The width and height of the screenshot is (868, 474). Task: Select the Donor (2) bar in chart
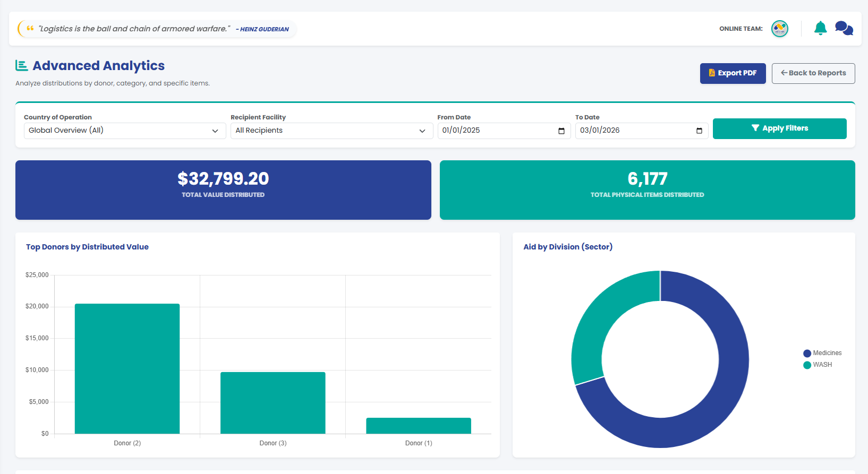click(x=127, y=369)
